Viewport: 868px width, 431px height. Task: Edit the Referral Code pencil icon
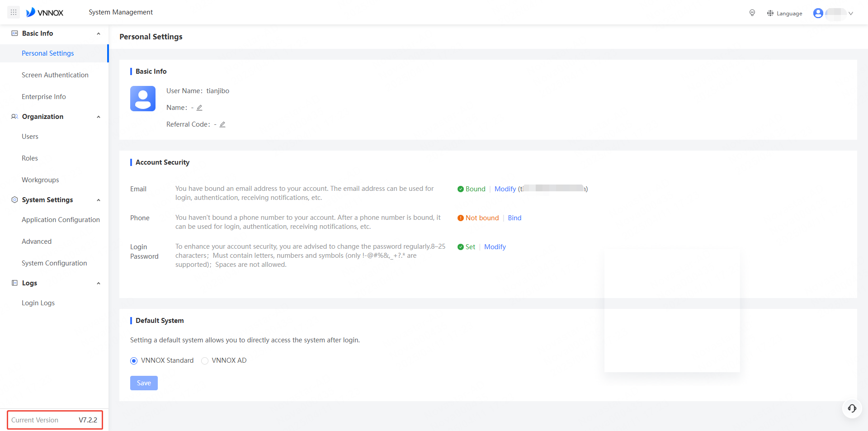(222, 124)
